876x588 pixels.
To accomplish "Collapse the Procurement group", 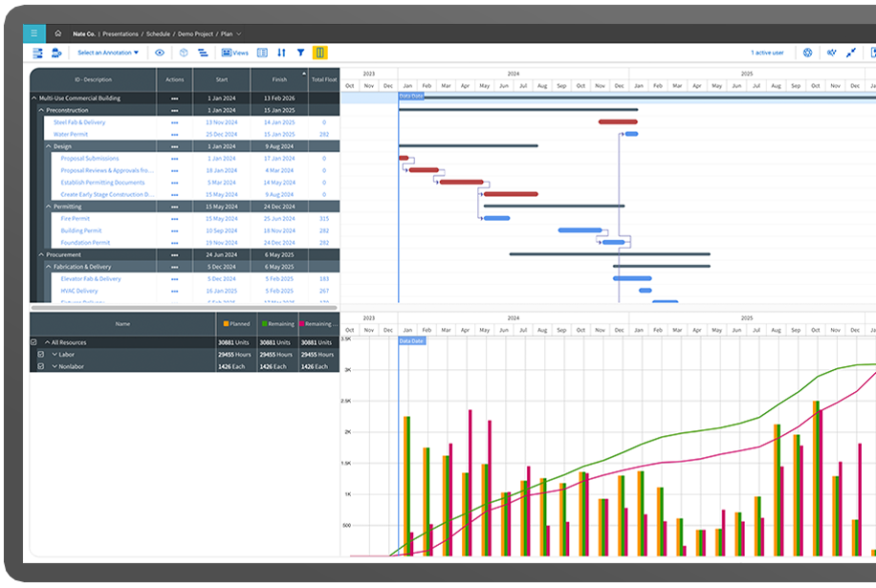I will tap(41, 254).
